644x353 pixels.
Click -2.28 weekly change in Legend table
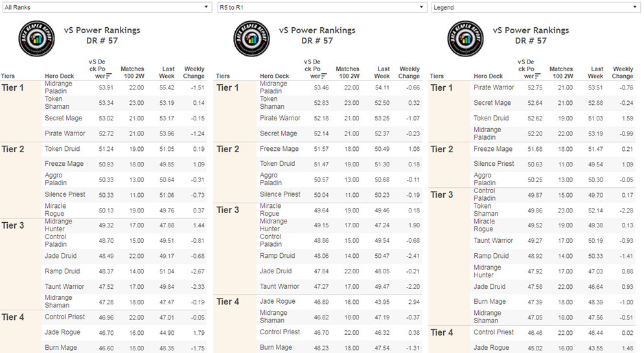click(x=627, y=211)
